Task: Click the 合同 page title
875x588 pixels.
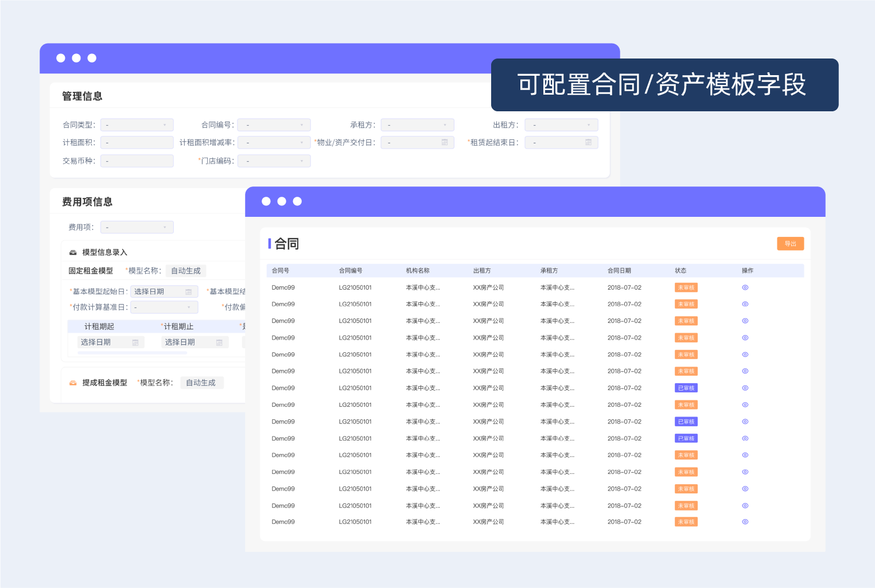Action: [287, 244]
